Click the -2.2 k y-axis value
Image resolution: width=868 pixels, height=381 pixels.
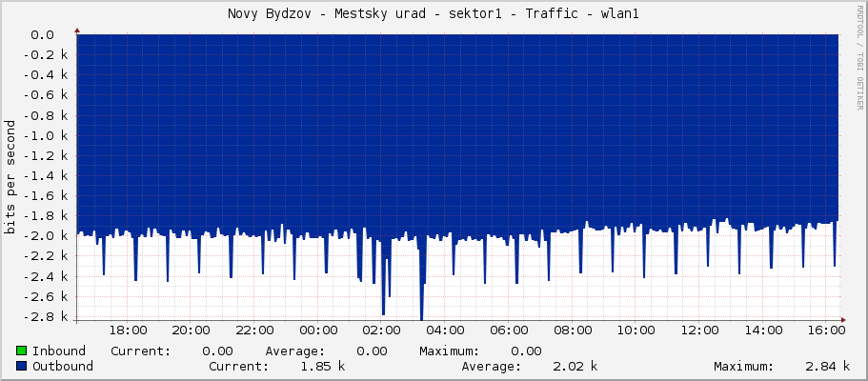pos(47,257)
